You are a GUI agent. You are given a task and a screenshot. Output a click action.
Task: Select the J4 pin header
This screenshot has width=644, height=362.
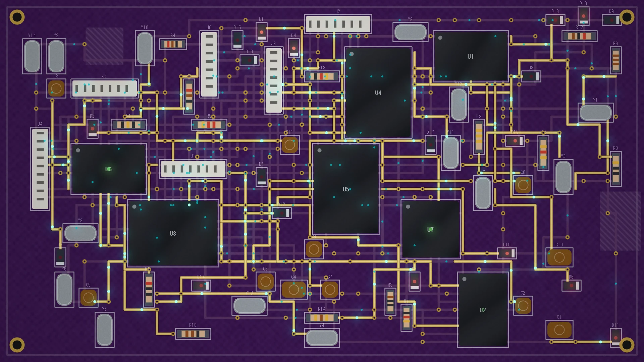point(40,169)
